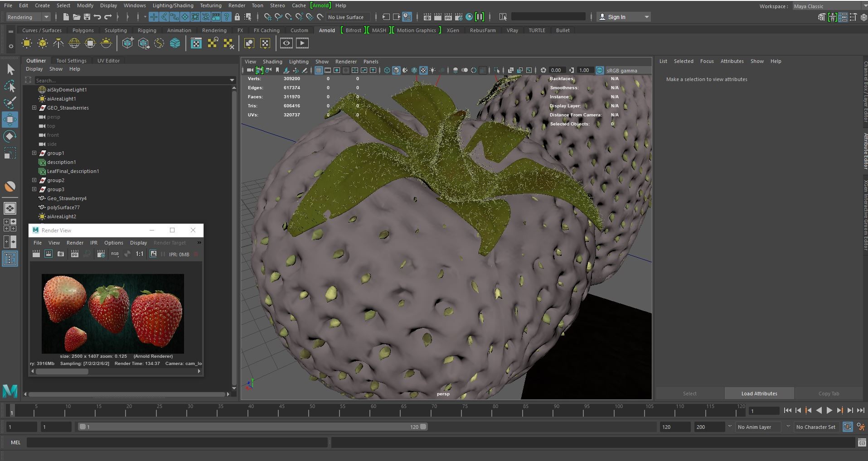The image size is (868, 461).
Task: Click the snapshot camera icon in Render View
Action: [x=61, y=254]
